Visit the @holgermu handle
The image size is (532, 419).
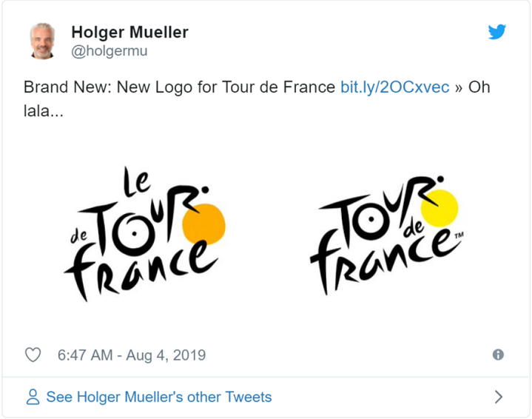[x=110, y=51]
